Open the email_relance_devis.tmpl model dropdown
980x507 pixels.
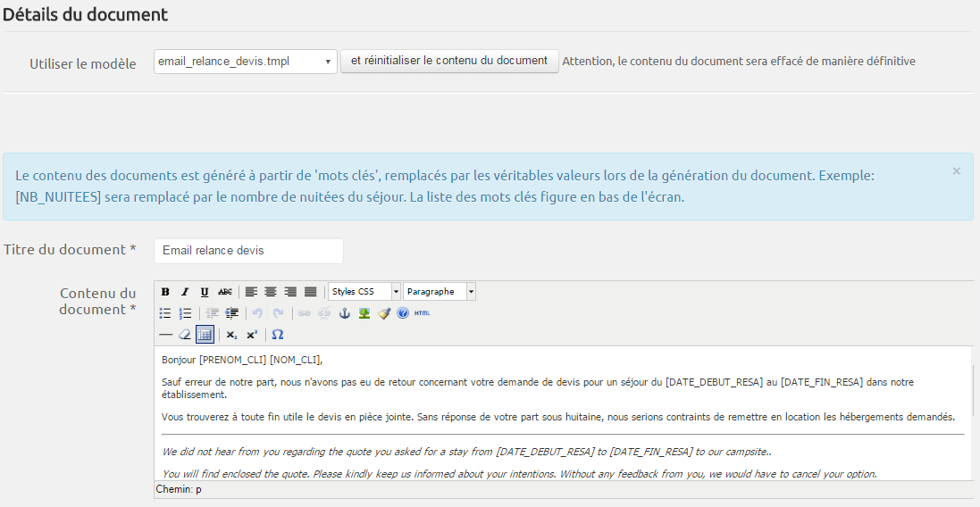pos(246,62)
